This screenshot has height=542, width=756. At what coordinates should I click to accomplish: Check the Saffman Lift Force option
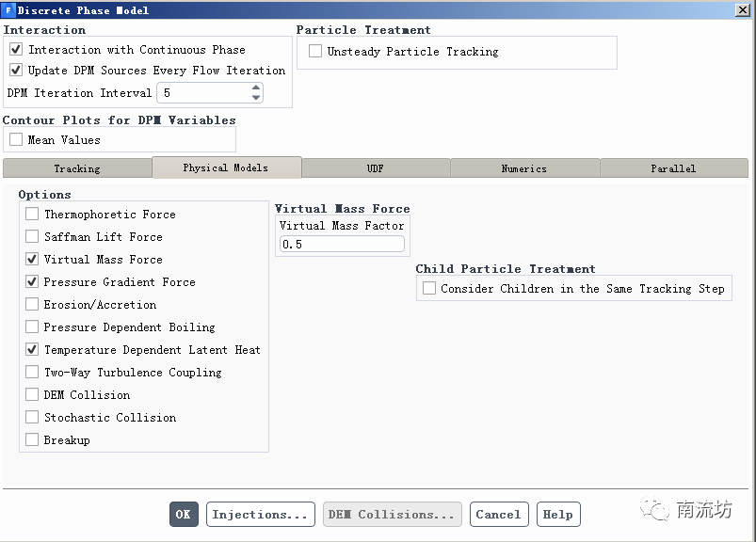[x=32, y=237]
